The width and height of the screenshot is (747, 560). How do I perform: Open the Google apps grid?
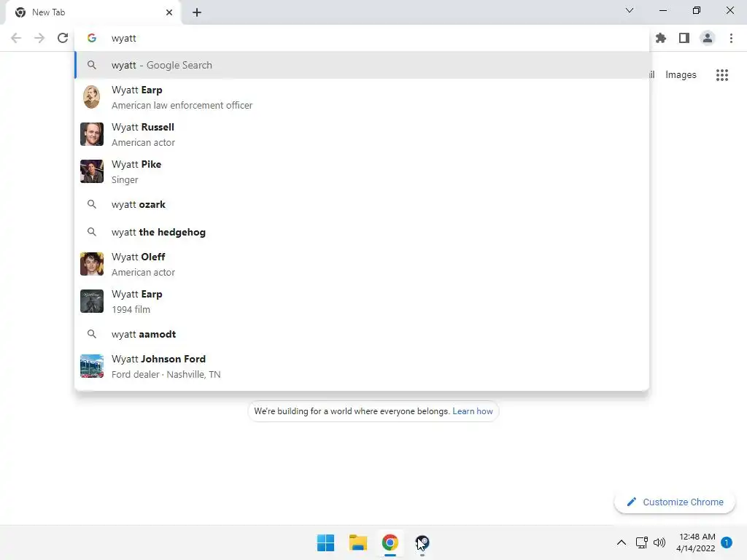[x=722, y=75]
